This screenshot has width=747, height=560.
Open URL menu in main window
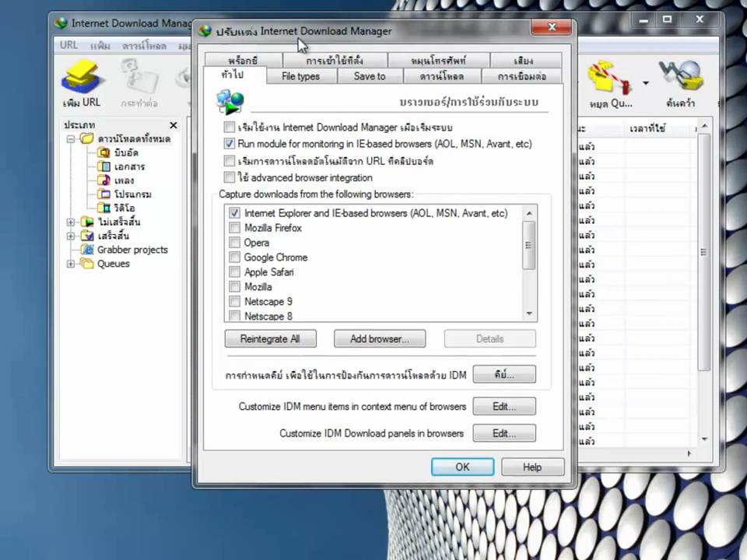pos(68,45)
